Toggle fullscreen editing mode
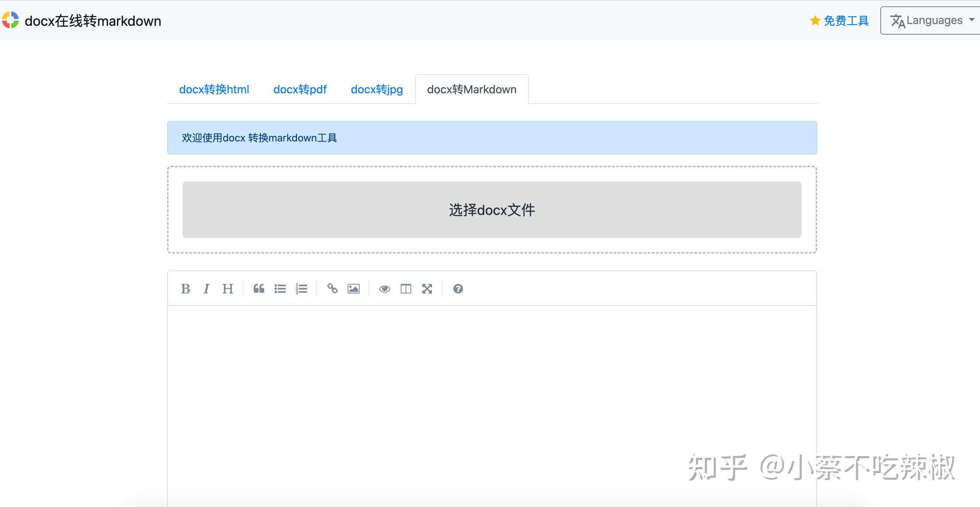Screen dimensions: 980x507 [x=427, y=289]
